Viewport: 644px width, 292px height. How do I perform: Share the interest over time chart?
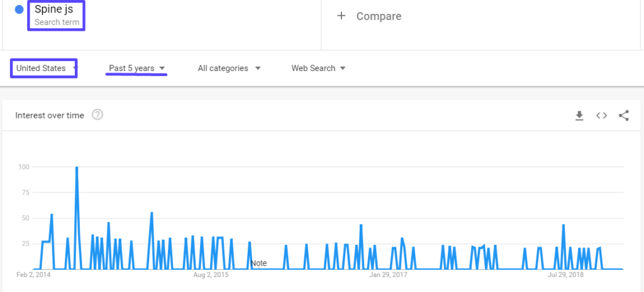(623, 116)
